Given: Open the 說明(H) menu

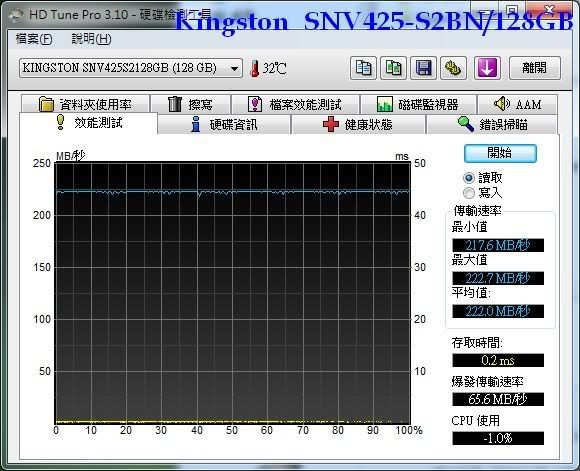Looking at the screenshot, I should (x=91, y=39).
